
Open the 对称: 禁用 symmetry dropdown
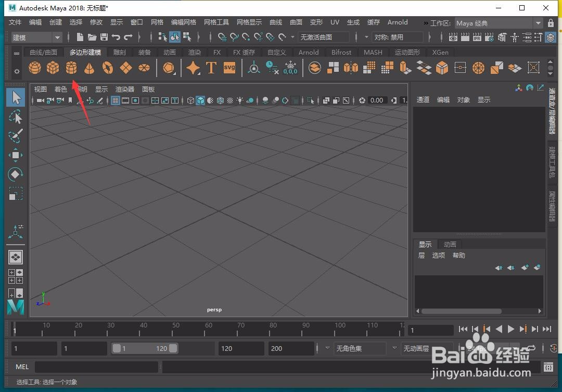coord(397,37)
